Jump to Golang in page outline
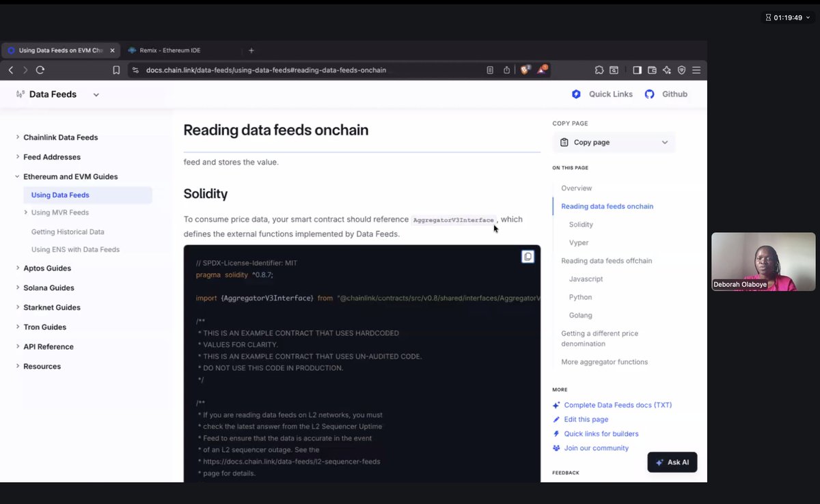Screen dimensions: 820x504 [x=582, y=316]
